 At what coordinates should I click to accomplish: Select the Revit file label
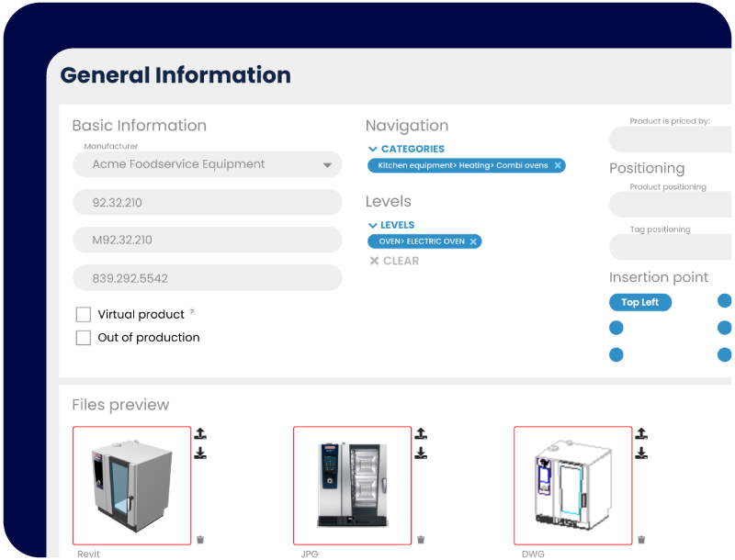pyautogui.click(x=88, y=554)
